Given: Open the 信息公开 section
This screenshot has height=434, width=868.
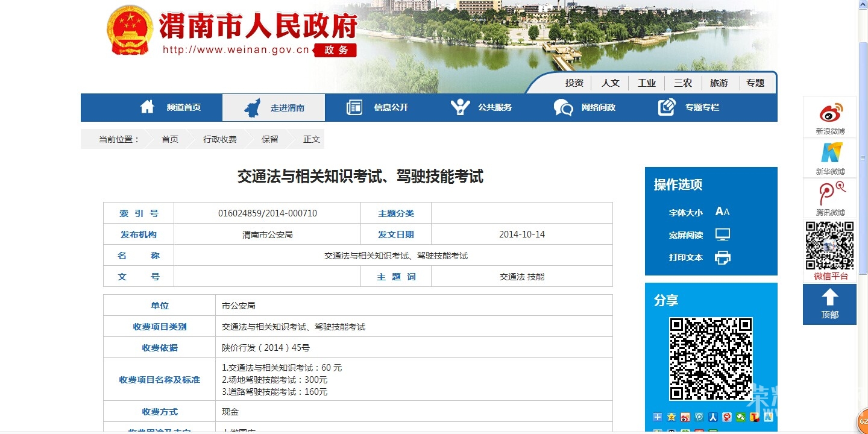Looking at the screenshot, I should click(x=374, y=107).
